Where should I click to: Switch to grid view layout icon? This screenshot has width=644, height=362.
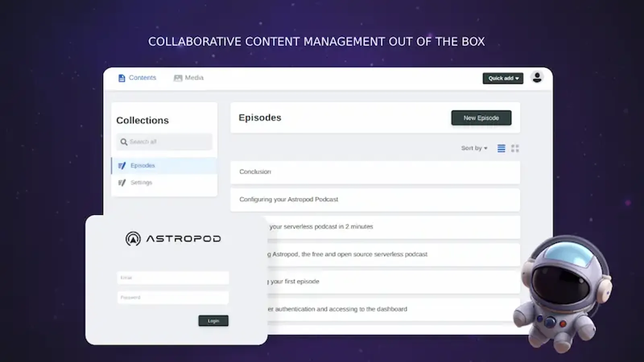pyautogui.click(x=515, y=148)
